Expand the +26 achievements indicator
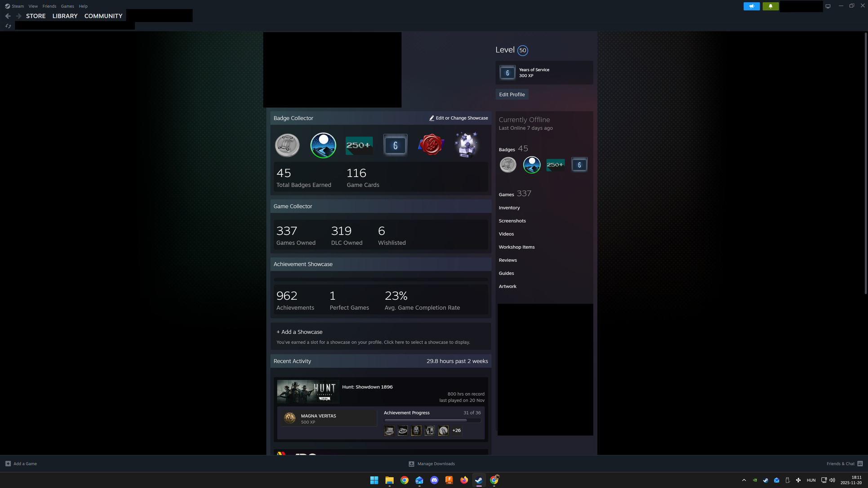Image resolution: width=868 pixels, height=488 pixels. 456,430
